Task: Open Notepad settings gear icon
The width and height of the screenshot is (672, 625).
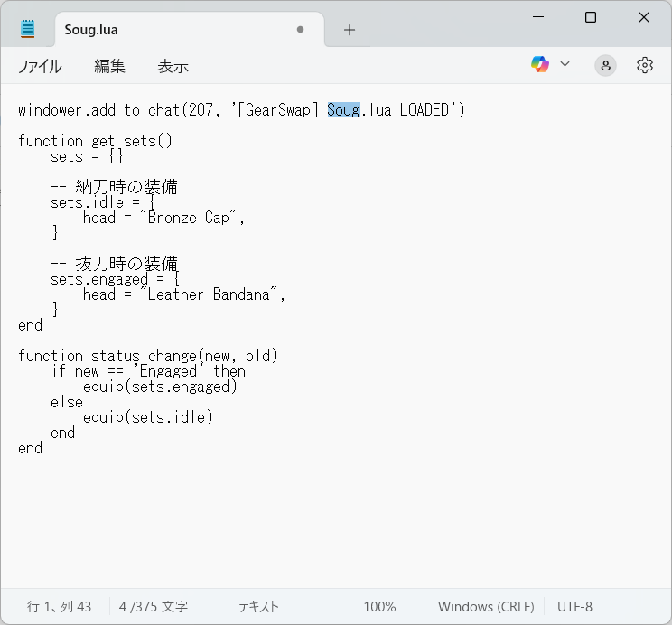Action: [x=644, y=65]
